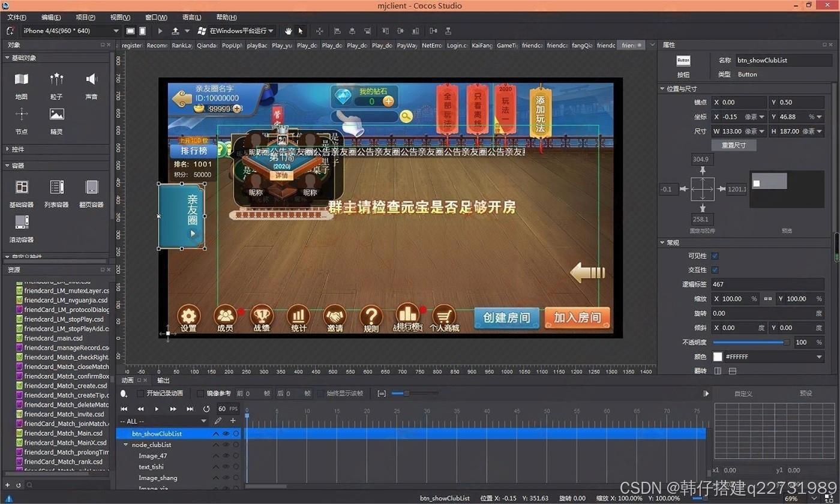840x504 pixels.
Task: Select the 精灵 (sprite) object icon
Action: [x=56, y=114]
